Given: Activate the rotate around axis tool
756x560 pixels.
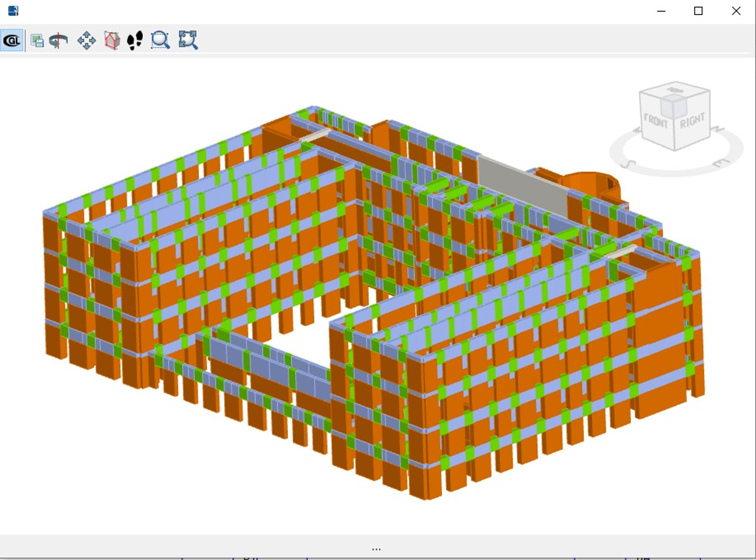Looking at the screenshot, I should tap(59, 41).
